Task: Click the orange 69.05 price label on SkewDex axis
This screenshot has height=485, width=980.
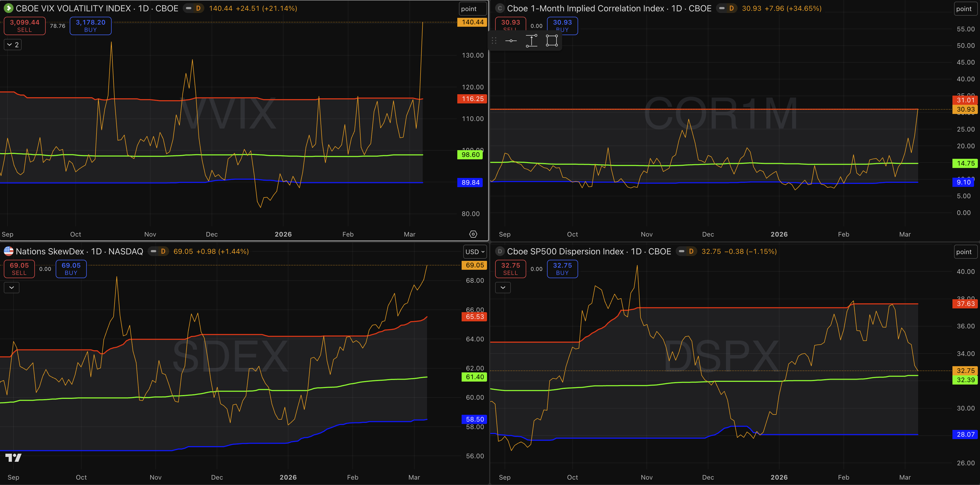Action: (x=474, y=265)
